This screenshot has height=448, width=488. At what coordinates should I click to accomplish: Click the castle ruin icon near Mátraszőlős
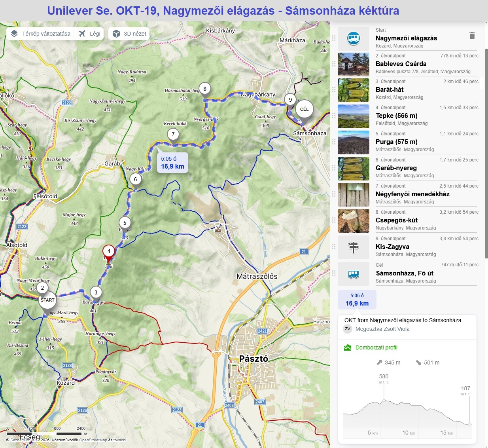point(218,229)
